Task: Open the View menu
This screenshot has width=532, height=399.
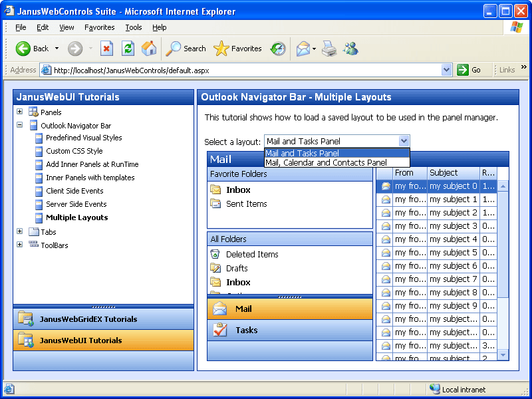Action: coord(66,27)
